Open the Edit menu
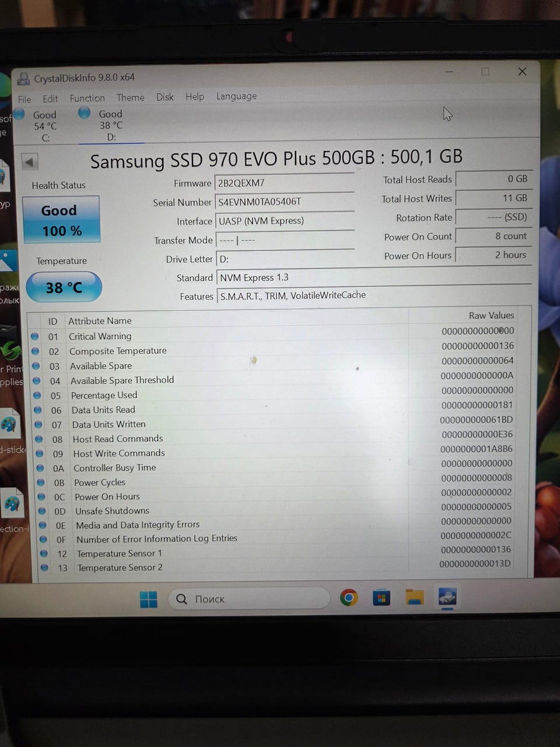This screenshot has height=747, width=560. click(50, 99)
